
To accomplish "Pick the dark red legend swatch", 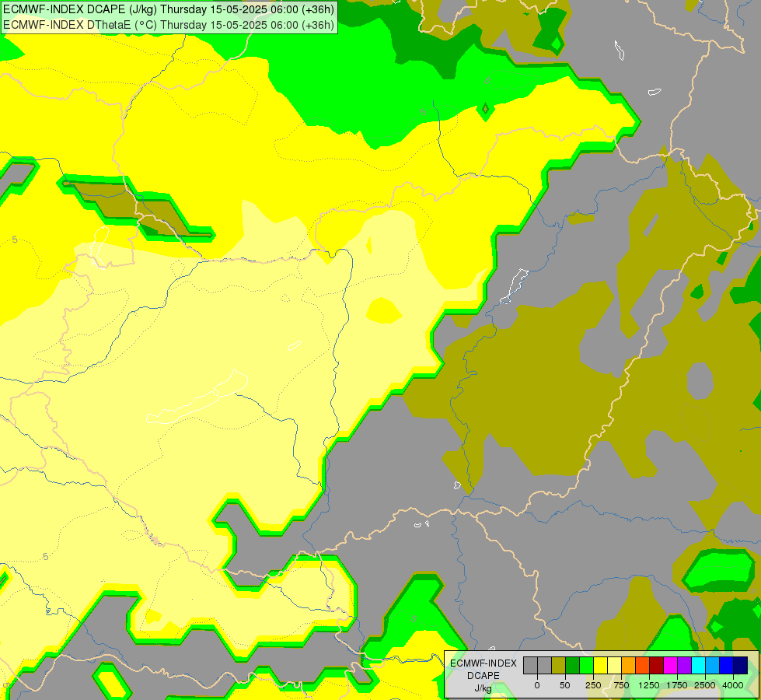I will [x=657, y=665].
